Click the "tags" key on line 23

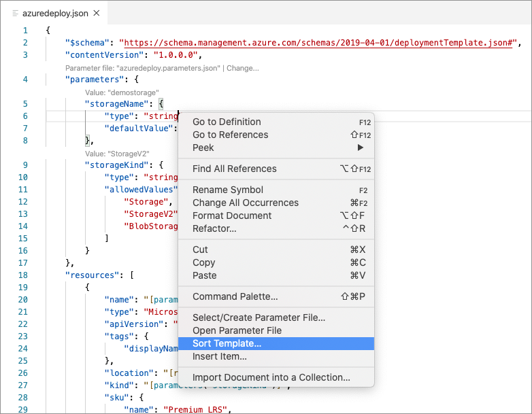[x=119, y=337]
